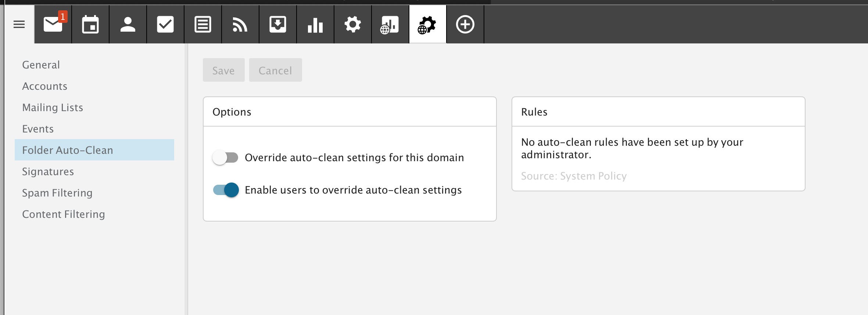The width and height of the screenshot is (868, 315).
Task: Open the Settings gear icon
Action: (353, 25)
